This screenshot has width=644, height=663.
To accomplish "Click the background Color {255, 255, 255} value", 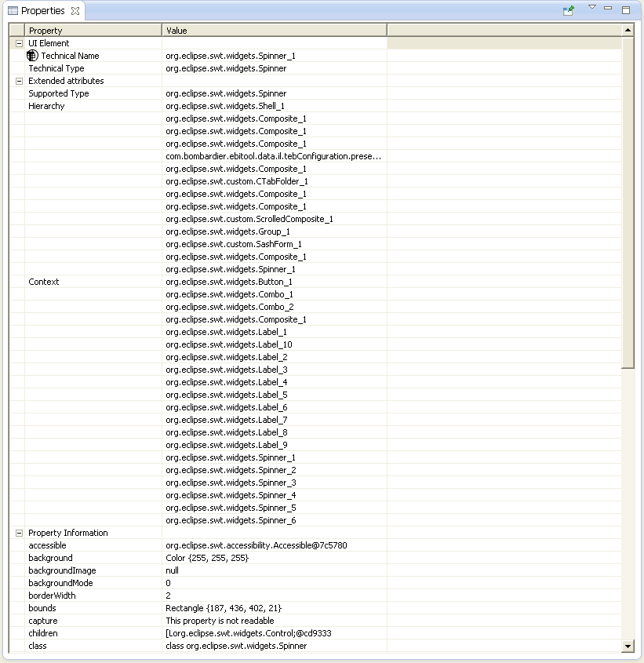I will pyautogui.click(x=207, y=558).
